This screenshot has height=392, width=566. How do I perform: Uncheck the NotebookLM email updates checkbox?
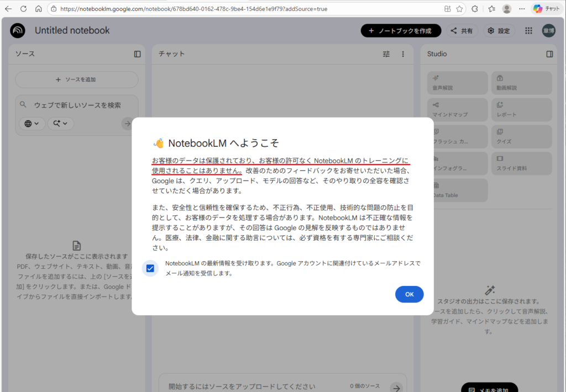[x=150, y=268]
